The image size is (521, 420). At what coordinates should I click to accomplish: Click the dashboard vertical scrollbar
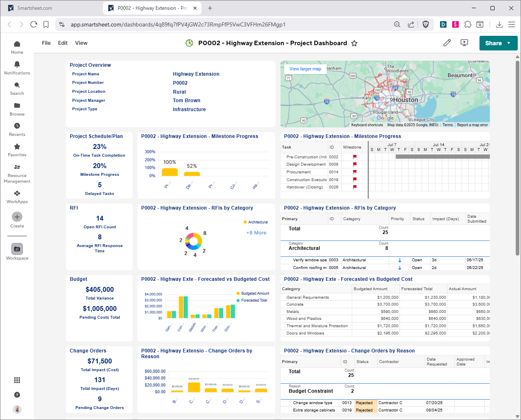[x=517, y=158]
